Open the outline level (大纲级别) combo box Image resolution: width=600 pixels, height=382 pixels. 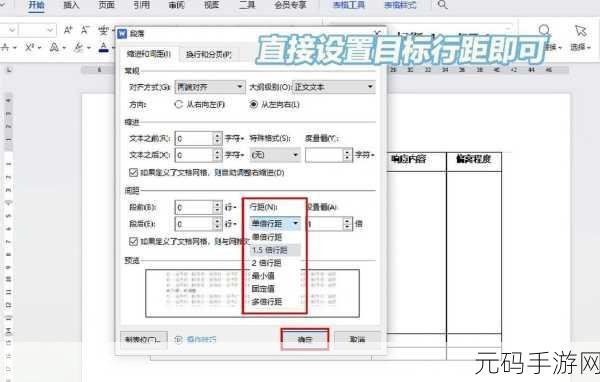(x=334, y=87)
